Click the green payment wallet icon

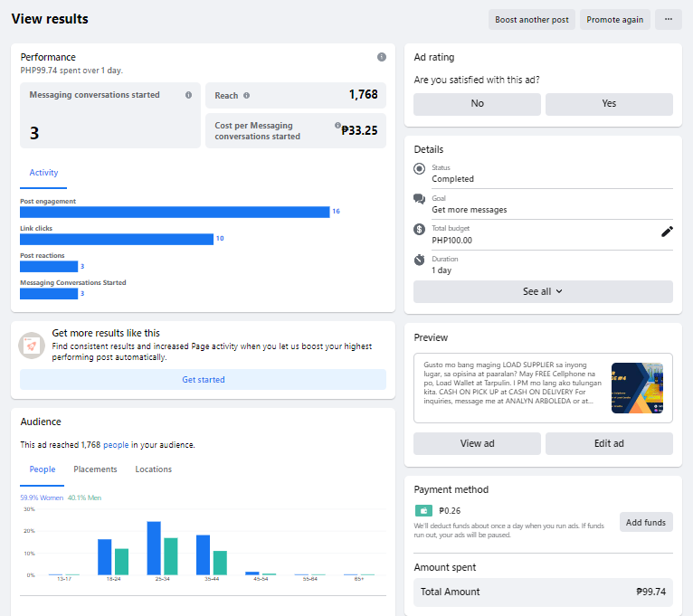tap(422, 510)
